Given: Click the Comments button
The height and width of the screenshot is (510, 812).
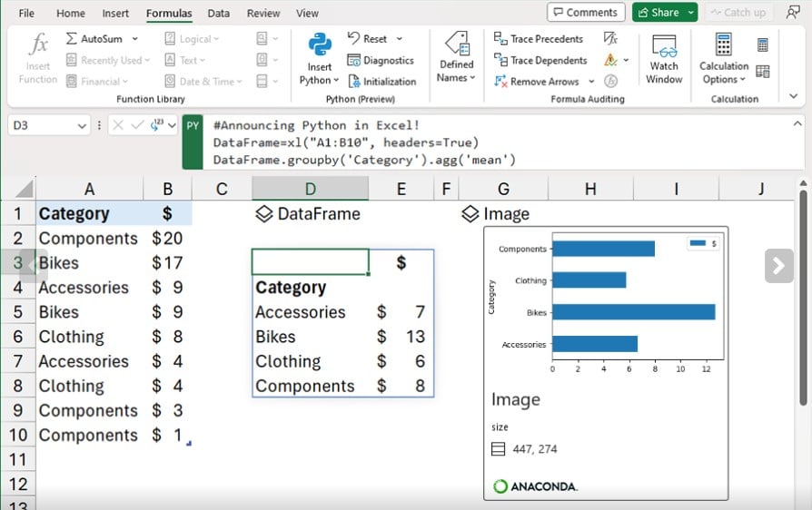Looking at the screenshot, I should pos(585,13).
